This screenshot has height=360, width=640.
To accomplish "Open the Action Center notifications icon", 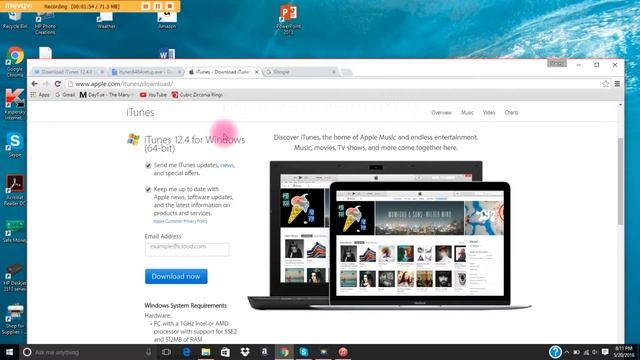I will [605, 352].
